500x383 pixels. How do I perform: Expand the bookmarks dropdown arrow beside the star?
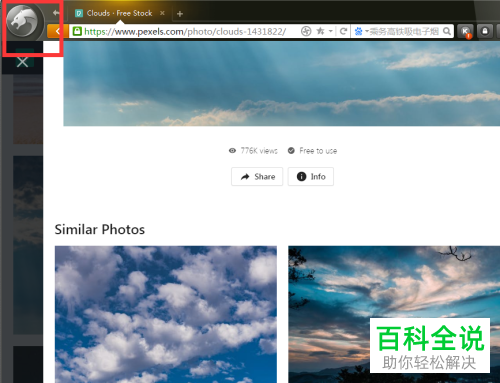(331, 31)
